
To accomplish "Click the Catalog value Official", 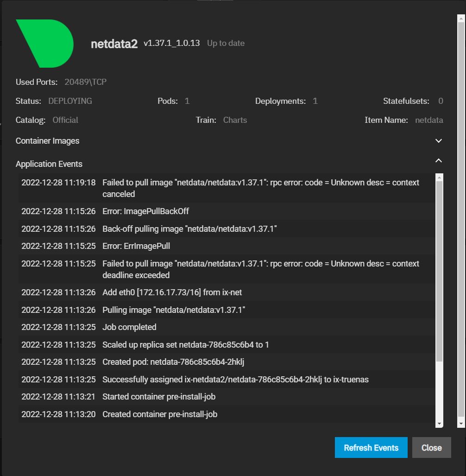I will (65, 120).
